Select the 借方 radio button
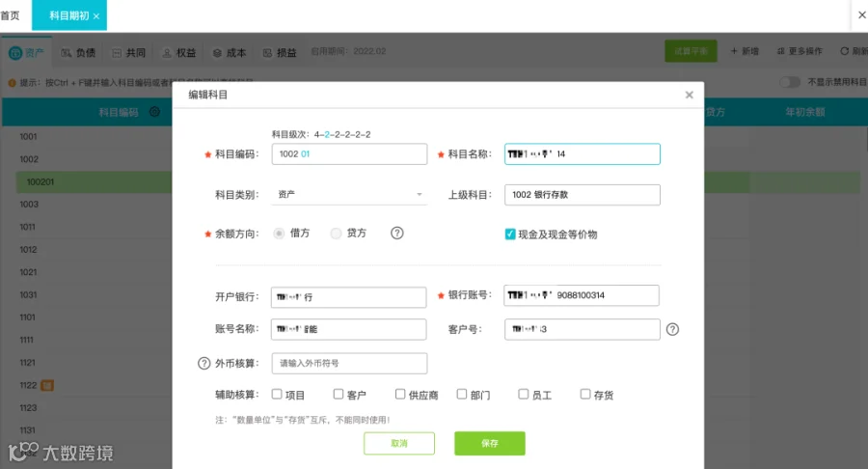The image size is (868, 469). pyautogui.click(x=279, y=234)
